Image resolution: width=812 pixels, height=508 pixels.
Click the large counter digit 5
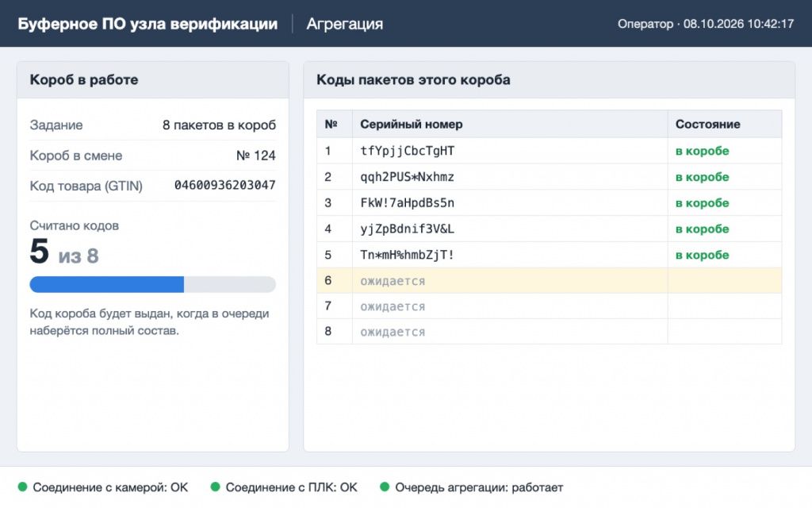point(40,251)
